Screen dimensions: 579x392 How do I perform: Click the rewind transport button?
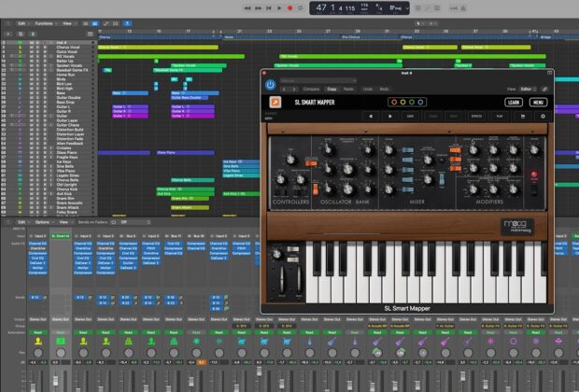click(247, 7)
